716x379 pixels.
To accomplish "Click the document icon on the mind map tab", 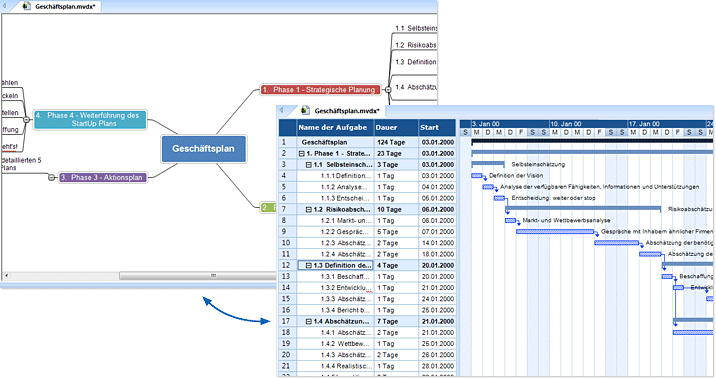I will [26, 6].
